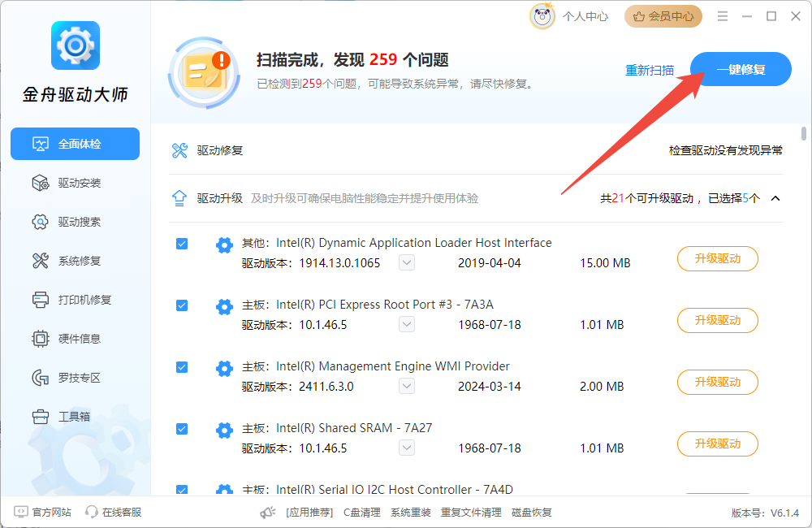Expand version dropdown for driver 2411.6.3.0
This screenshot has width=812, height=528.
pos(407,386)
